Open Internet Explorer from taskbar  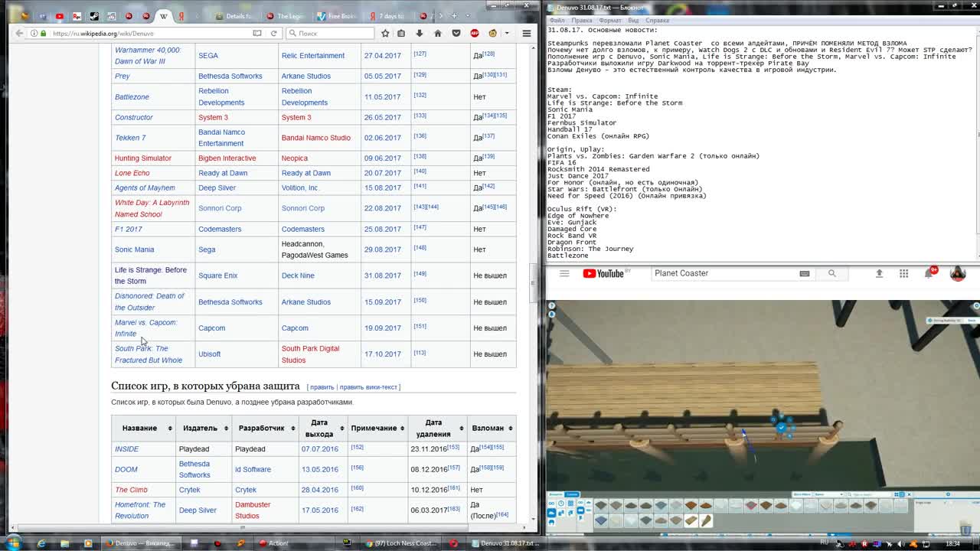click(x=41, y=543)
